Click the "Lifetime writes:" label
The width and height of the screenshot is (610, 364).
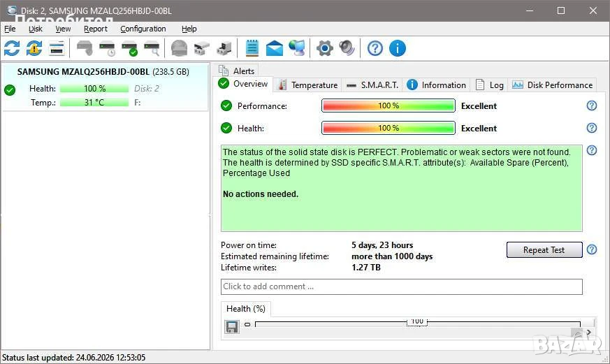249,268
